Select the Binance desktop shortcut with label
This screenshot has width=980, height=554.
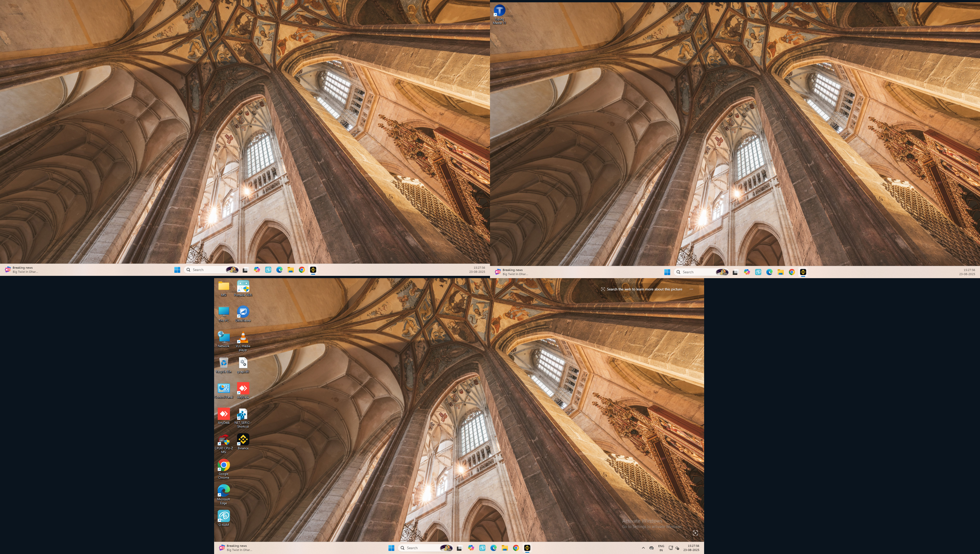(x=243, y=440)
